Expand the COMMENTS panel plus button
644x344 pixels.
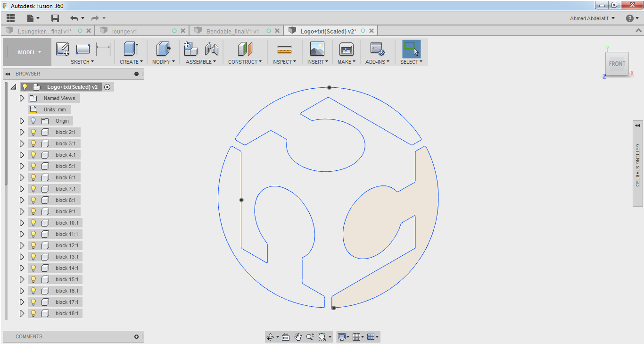tap(137, 336)
